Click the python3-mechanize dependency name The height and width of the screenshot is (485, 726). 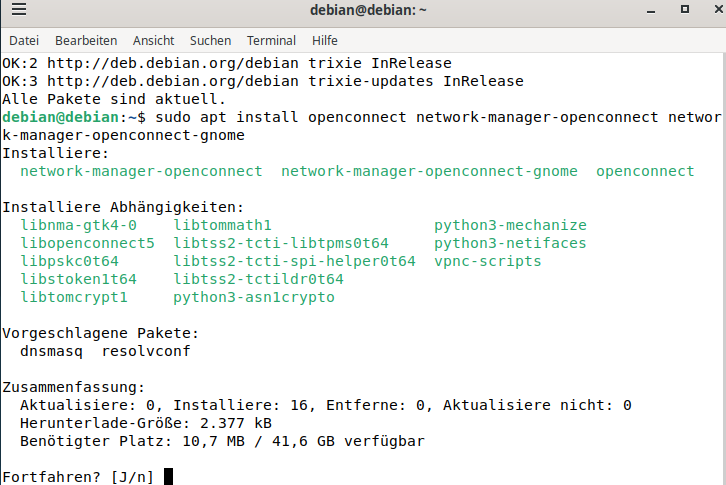(510, 225)
